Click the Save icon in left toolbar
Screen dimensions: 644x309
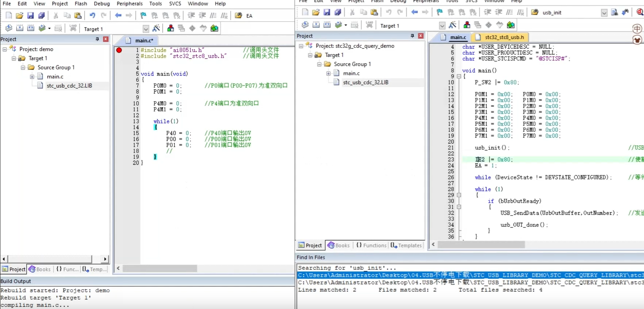click(x=31, y=16)
